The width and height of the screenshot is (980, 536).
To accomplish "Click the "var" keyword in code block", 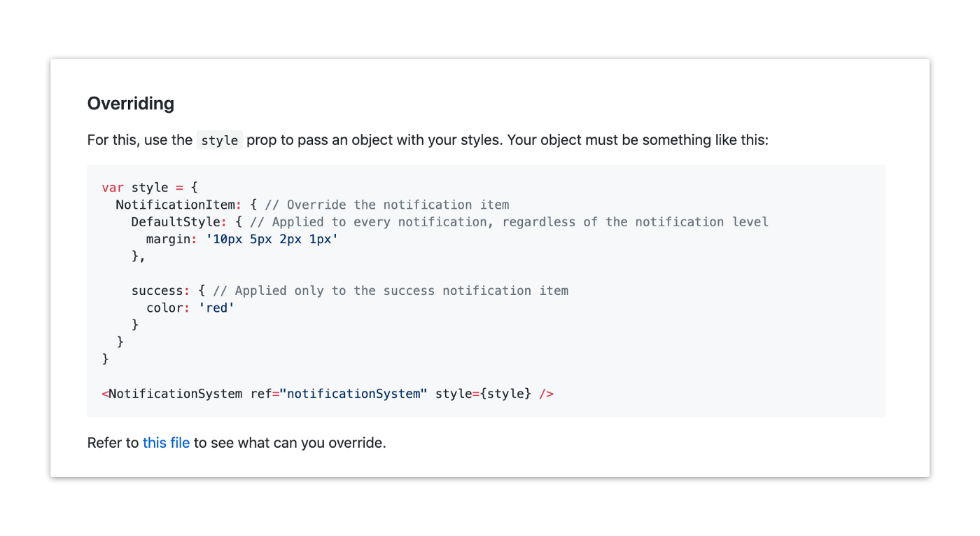I will (113, 188).
